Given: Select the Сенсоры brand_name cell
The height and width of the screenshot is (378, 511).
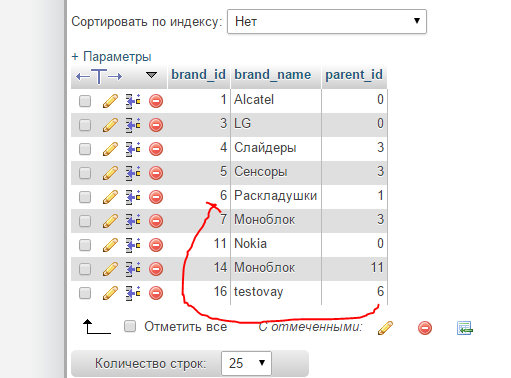Looking at the screenshot, I should (276, 173).
